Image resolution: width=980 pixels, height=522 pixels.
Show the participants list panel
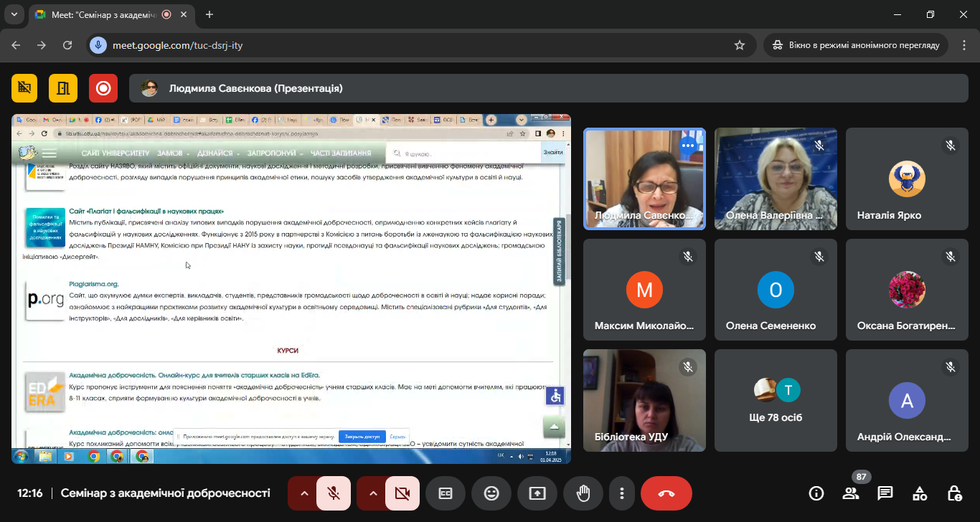851,493
